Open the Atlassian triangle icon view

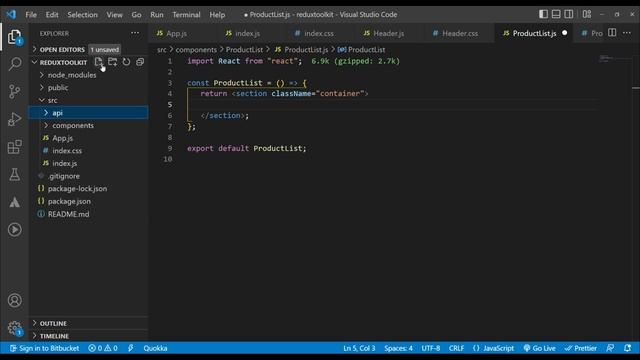point(15,202)
